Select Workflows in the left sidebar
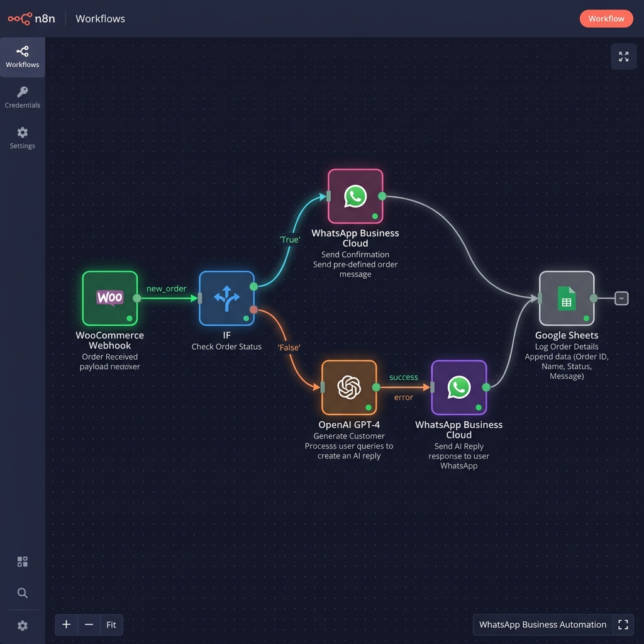The image size is (644, 644). pyautogui.click(x=22, y=56)
